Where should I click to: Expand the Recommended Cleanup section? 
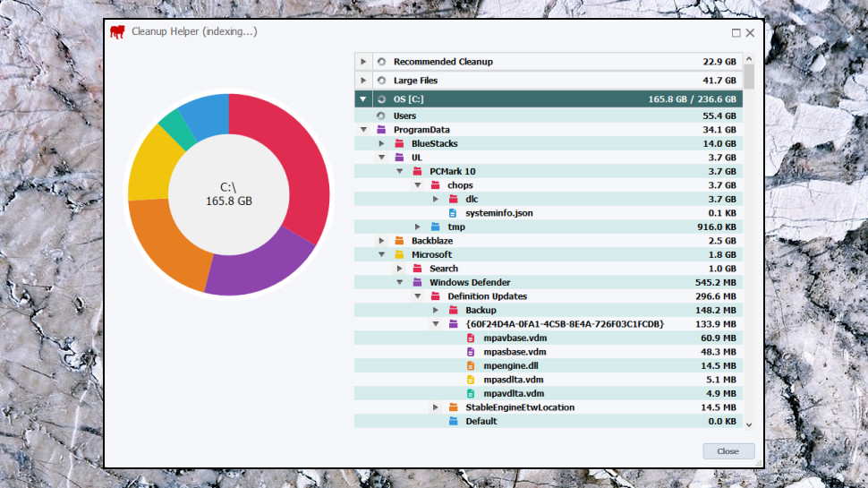point(363,62)
